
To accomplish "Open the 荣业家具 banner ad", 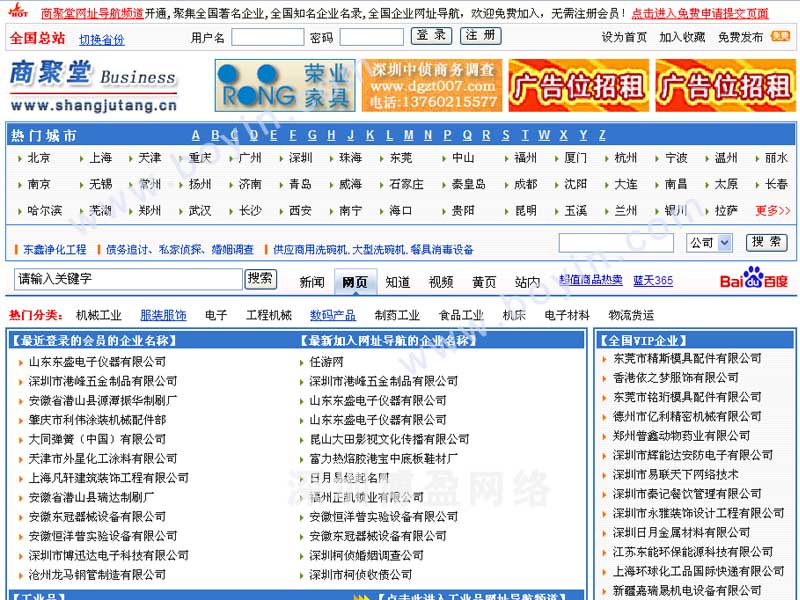I will click(285, 85).
